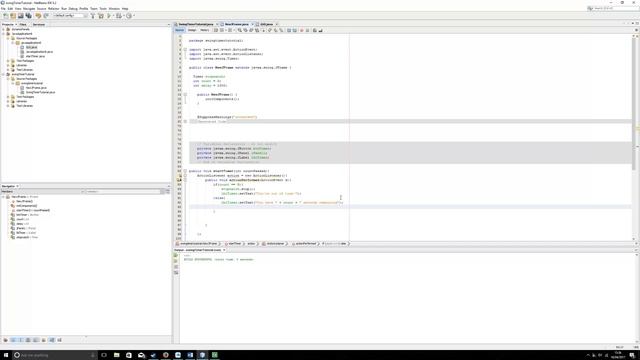Click the Windows Start button
This screenshot has height=360, width=640.
pyautogui.click(x=6, y=355)
